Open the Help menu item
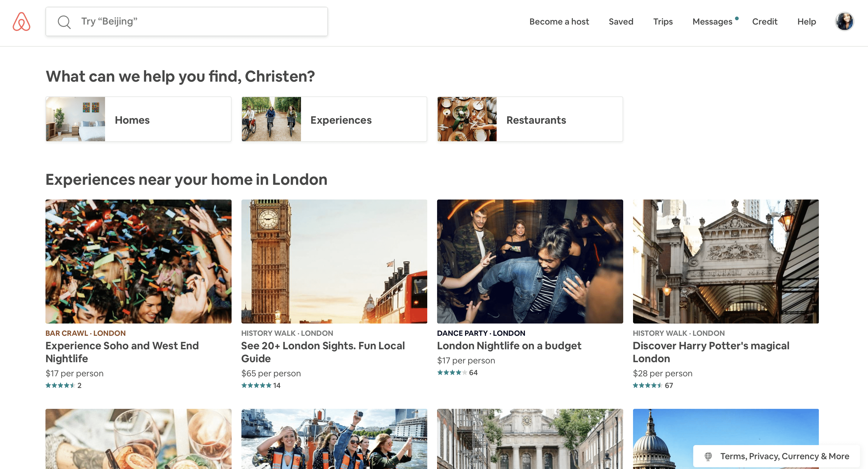Image resolution: width=868 pixels, height=469 pixels. [x=806, y=21]
